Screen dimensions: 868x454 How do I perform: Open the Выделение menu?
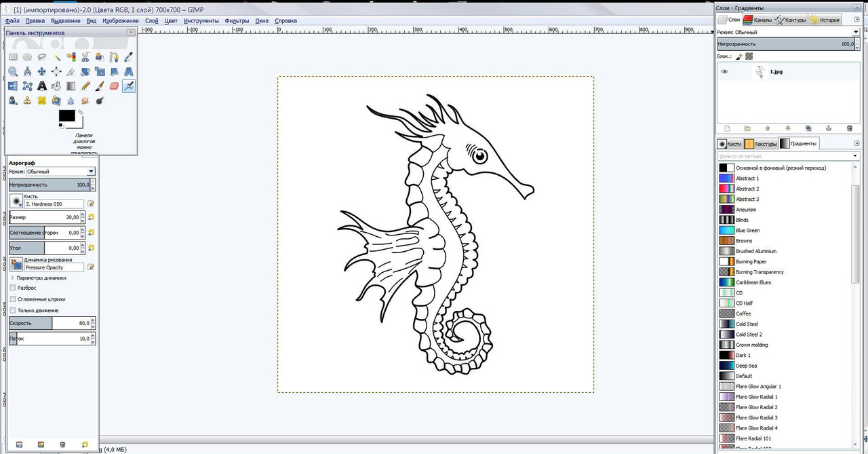[x=66, y=21]
